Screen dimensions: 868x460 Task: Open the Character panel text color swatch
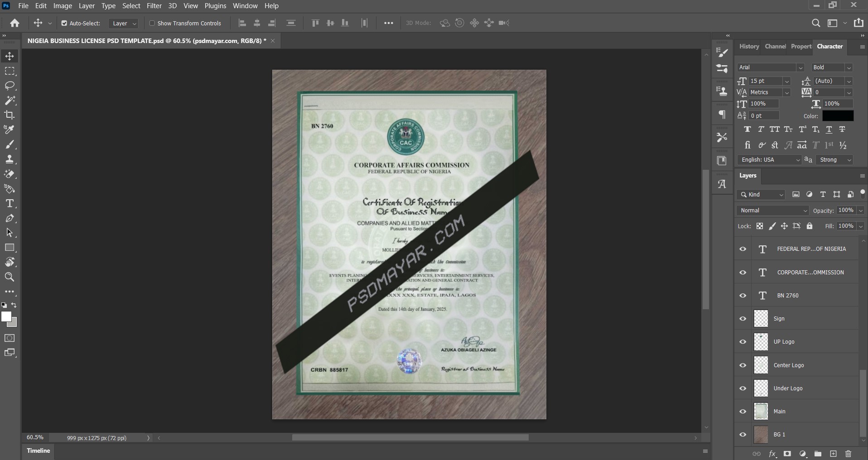(x=838, y=116)
